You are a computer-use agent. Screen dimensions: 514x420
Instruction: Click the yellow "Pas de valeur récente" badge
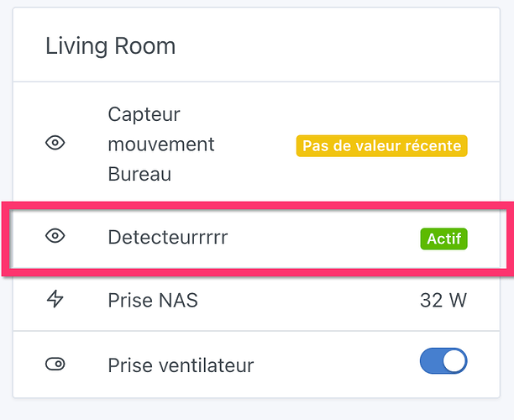381,145
